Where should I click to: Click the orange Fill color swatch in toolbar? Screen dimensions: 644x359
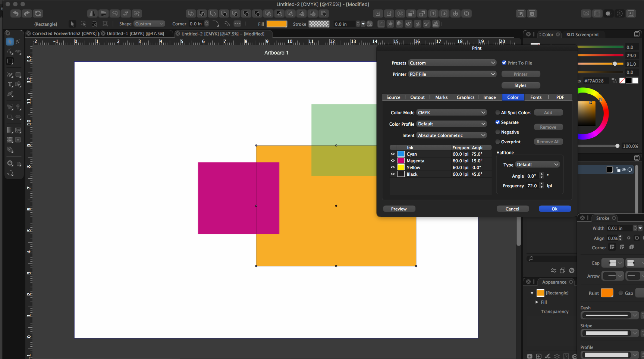click(x=277, y=24)
